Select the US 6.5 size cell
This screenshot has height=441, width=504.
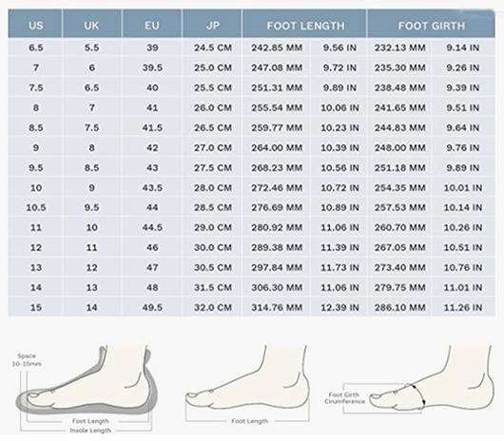35,48
